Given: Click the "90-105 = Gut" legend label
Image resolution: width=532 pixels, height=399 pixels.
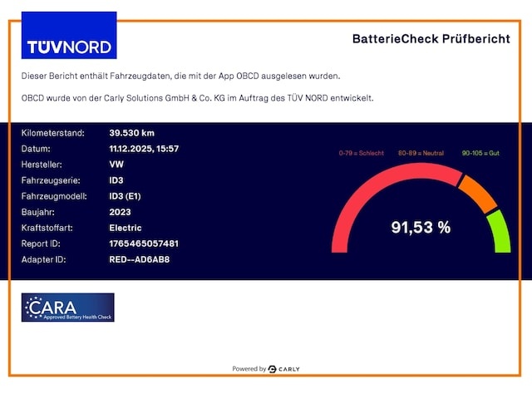Looking at the screenshot, I should 480,153.
